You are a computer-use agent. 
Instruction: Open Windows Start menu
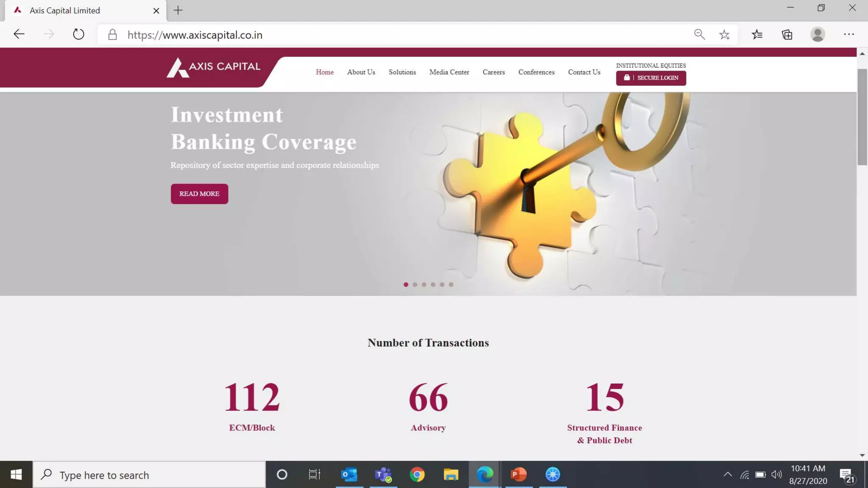(x=16, y=474)
